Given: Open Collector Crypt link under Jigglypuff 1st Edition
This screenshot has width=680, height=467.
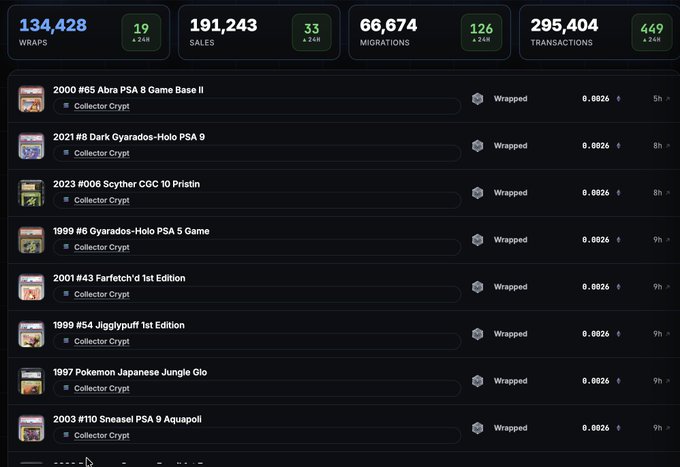Looking at the screenshot, I should (x=101, y=341).
